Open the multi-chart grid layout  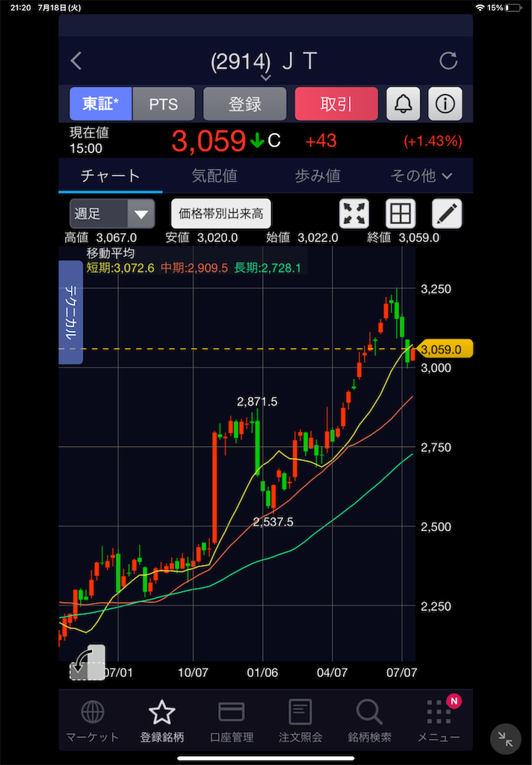[x=400, y=214]
